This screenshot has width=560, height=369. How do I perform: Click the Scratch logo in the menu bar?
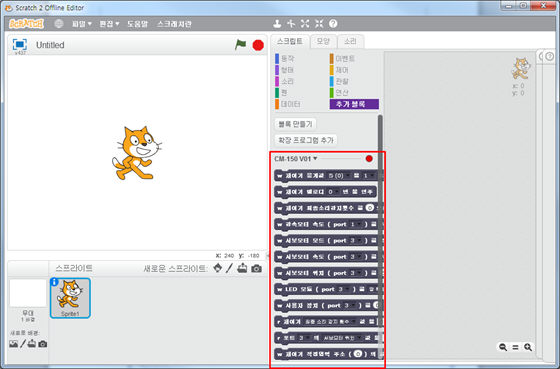click(x=26, y=24)
